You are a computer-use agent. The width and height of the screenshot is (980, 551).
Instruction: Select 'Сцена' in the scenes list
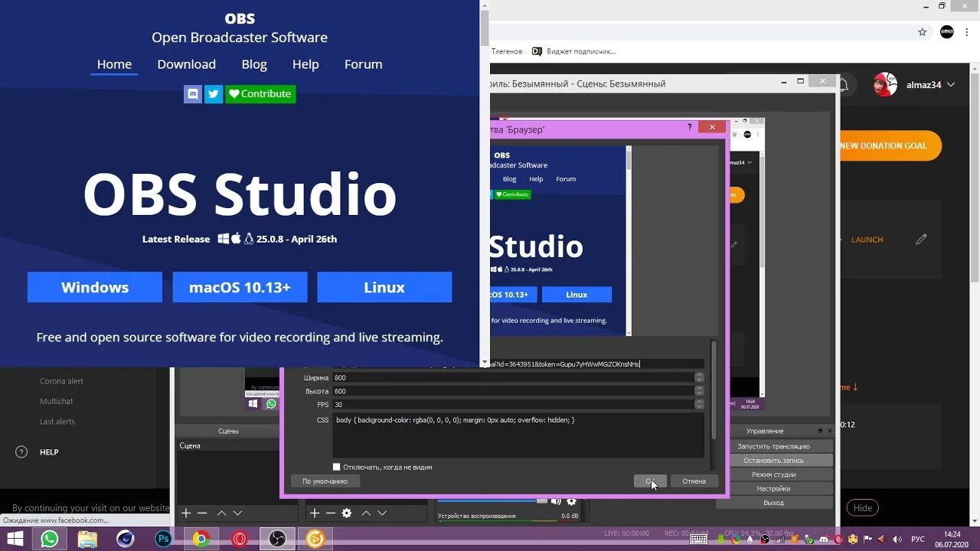pyautogui.click(x=227, y=445)
